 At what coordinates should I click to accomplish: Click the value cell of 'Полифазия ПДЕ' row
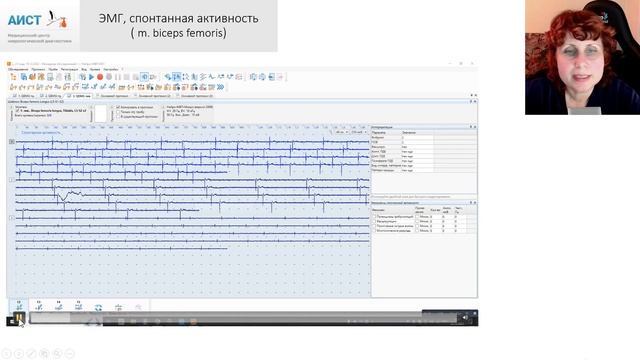tap(417, 161)
